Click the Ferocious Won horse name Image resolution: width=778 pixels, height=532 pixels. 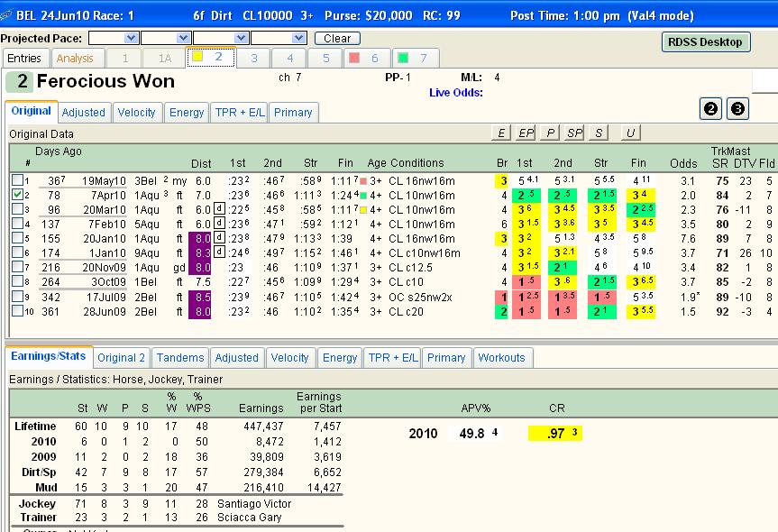coord(105,81)
